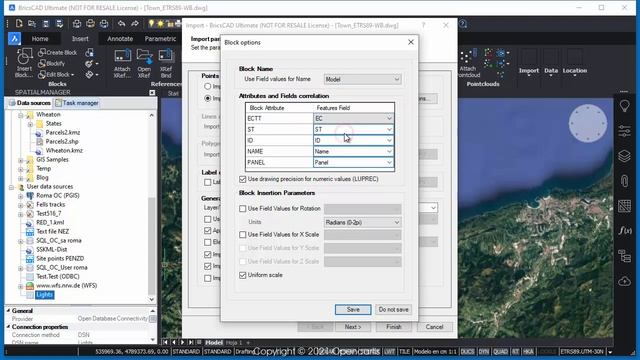The image size is (640, 360).
Task: Jump to first layout tab arrow
Action: (165, 342)
